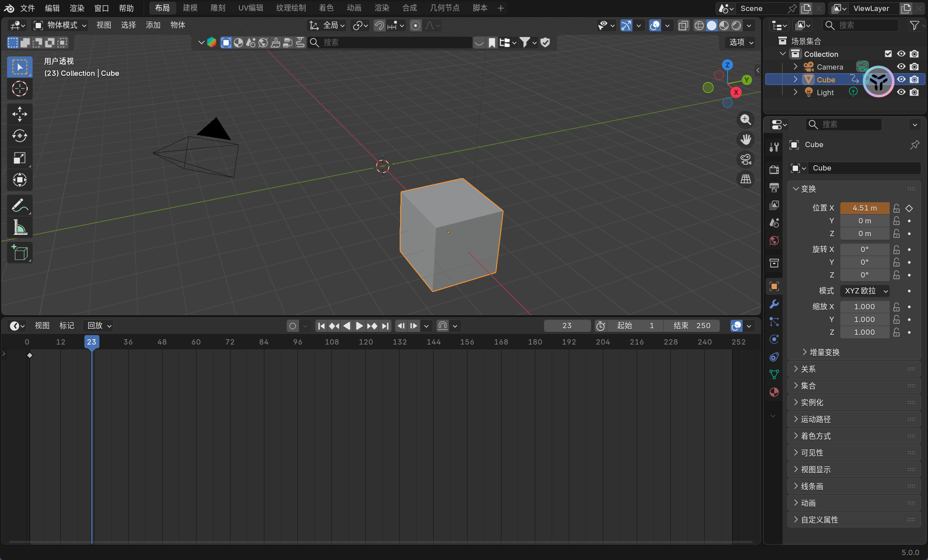This screenshot has width=928, height=560.
Task: Select the Rotate tool
Action: 19,136
